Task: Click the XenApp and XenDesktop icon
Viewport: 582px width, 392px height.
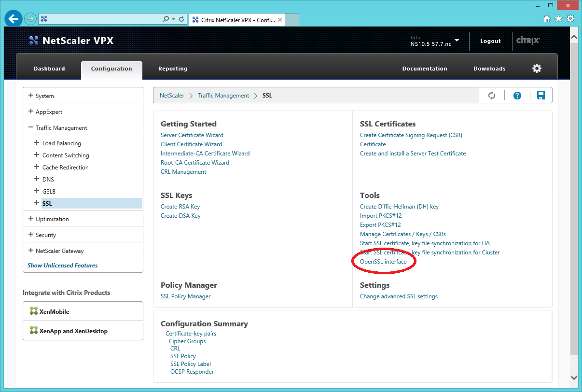Action: click(34, 331)
